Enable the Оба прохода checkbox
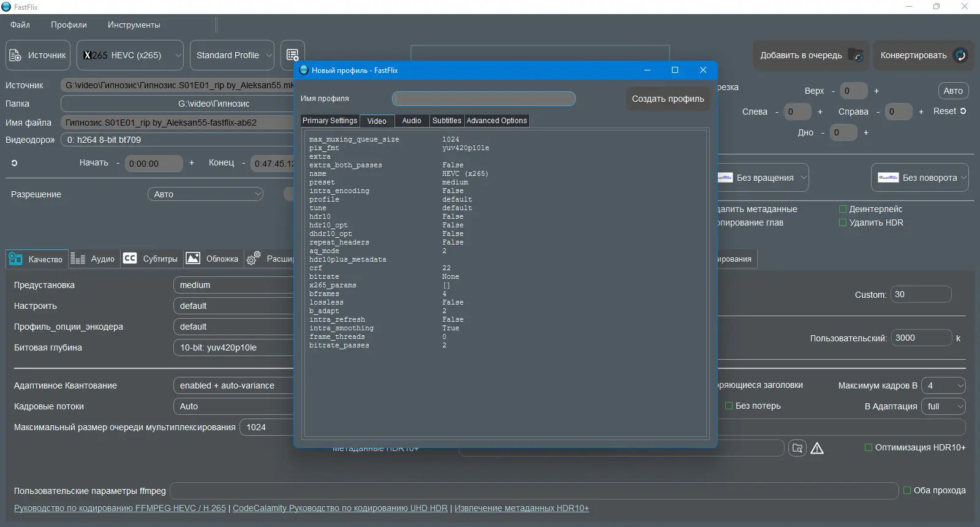This screenshot has width=980, height=527. coord(907,490)
